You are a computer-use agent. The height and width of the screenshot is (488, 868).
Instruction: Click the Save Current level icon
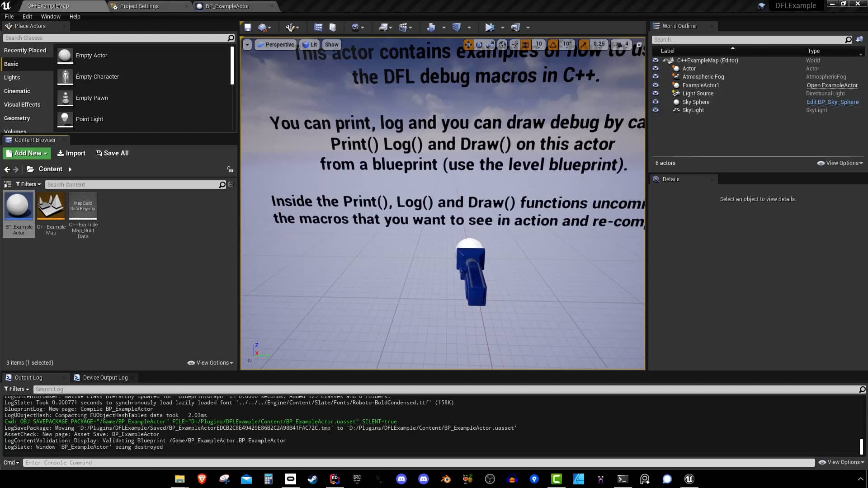coord(247,27)
